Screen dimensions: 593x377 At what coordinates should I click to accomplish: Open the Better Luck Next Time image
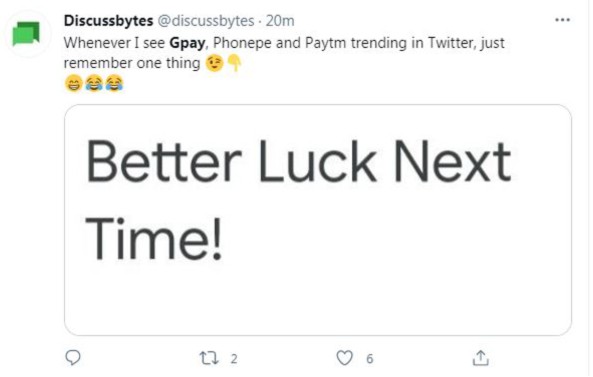click(x=318, y=220)
